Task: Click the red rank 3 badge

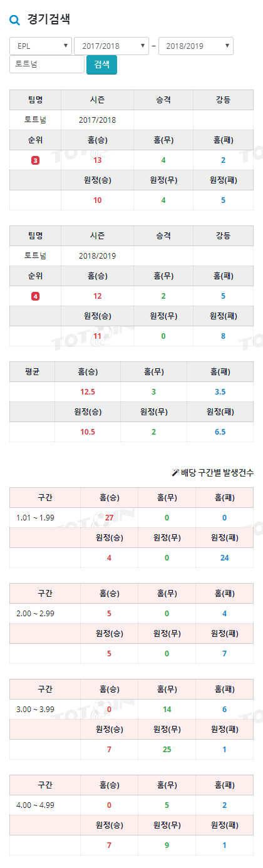Action: (35, 160)
